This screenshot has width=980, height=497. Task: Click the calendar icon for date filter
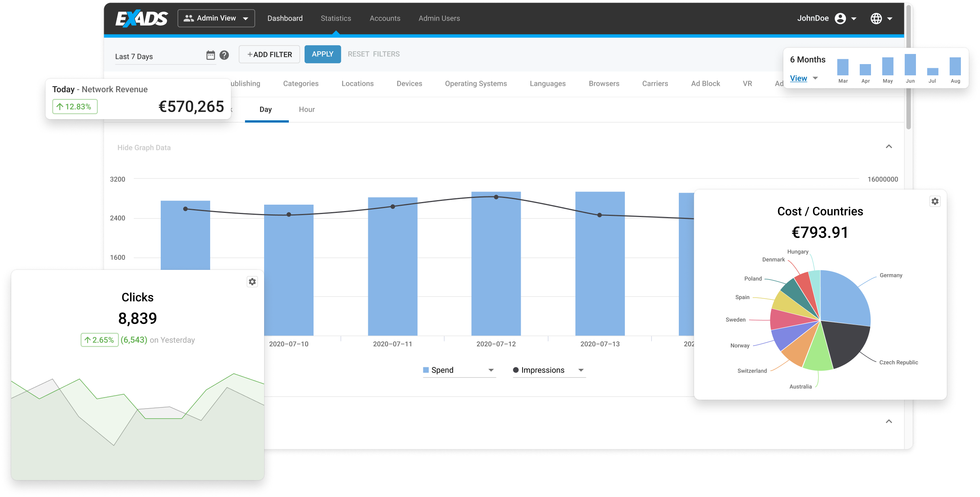coord(211,56)
